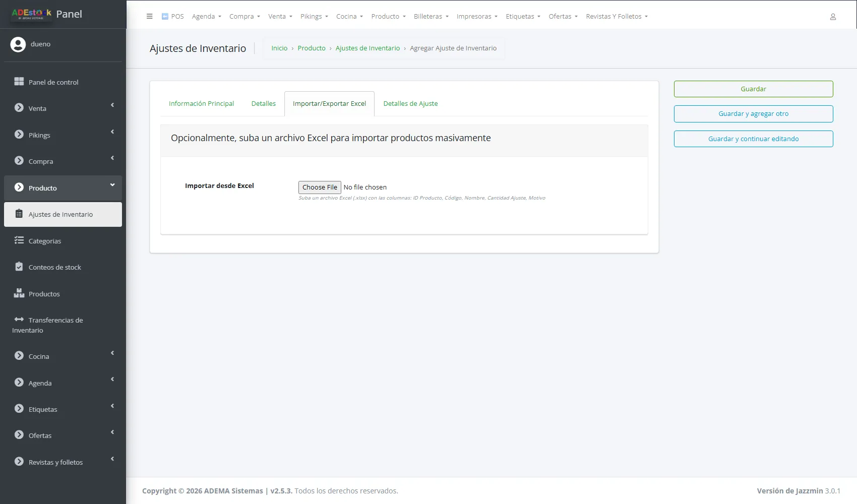Open the Ofertas dropdown in top navbar
The height and width of the screenshot is (504, 857).
coord(563,17)
